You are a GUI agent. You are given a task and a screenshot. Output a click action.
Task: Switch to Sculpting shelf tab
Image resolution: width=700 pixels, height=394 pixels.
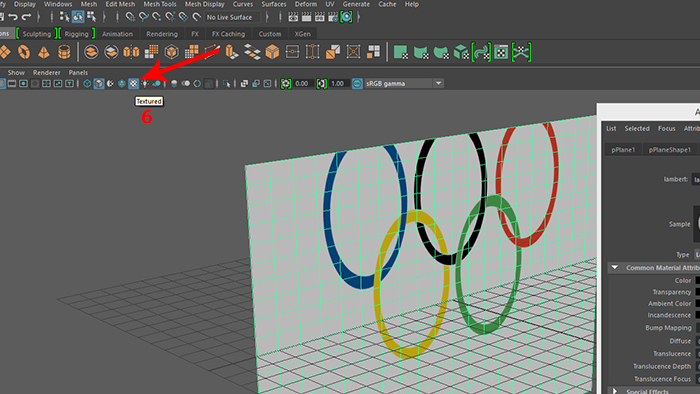(x=37, y=34)
